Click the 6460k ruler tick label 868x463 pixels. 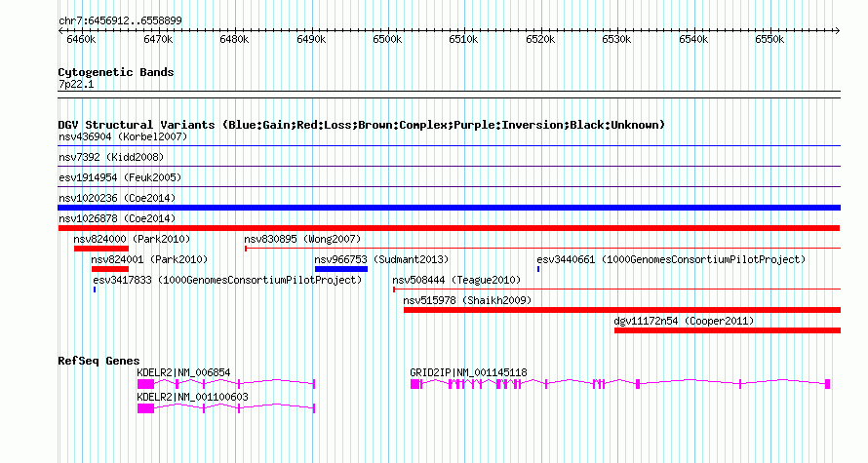click(81, 39)
